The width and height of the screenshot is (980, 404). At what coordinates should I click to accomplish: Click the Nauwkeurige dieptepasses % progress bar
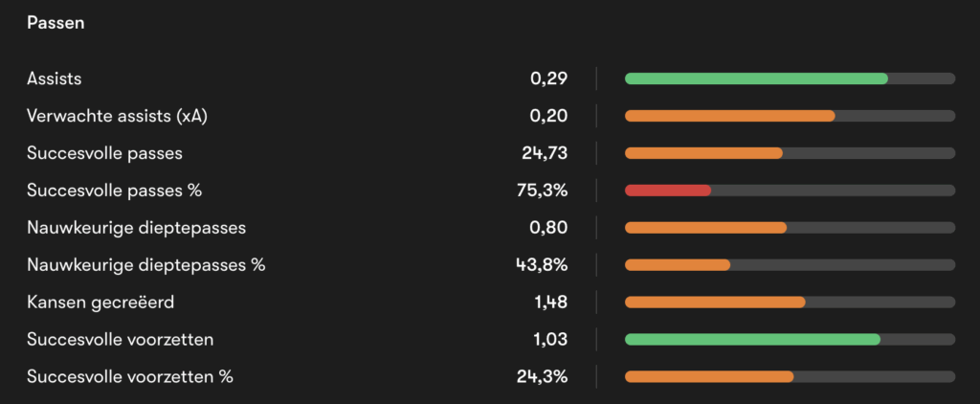tap(678, 265)
